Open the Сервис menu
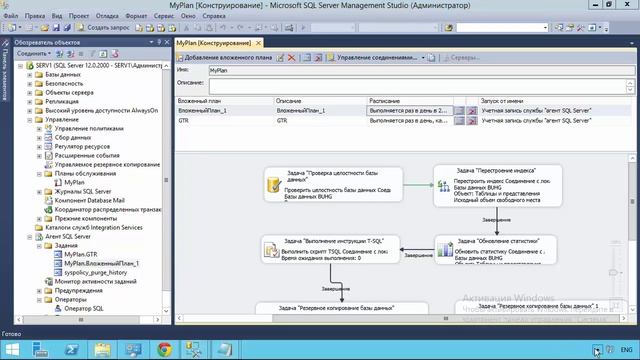The width and height of the screenshot is (640, 360). pyautogui.click(x=164, y=16)
